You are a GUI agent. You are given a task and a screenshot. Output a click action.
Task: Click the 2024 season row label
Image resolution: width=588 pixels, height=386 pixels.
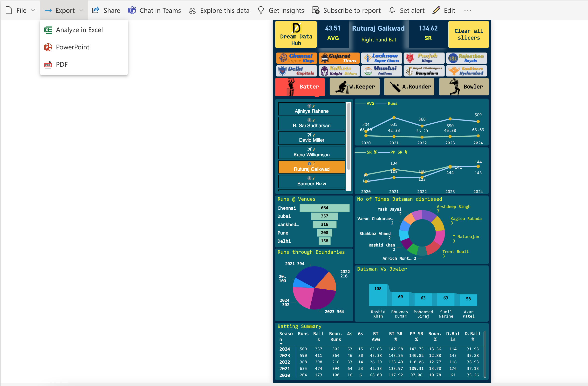285,349
